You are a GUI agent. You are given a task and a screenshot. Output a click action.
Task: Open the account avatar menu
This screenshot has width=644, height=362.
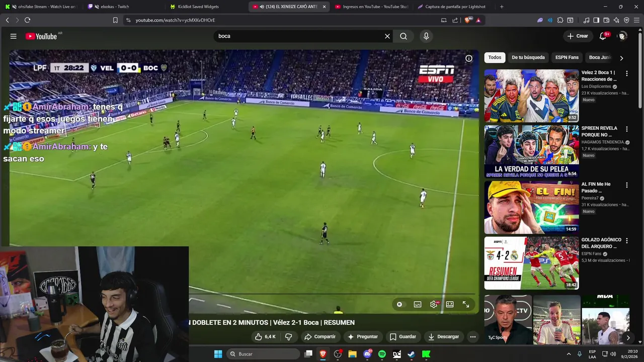(x=622, y=36)
